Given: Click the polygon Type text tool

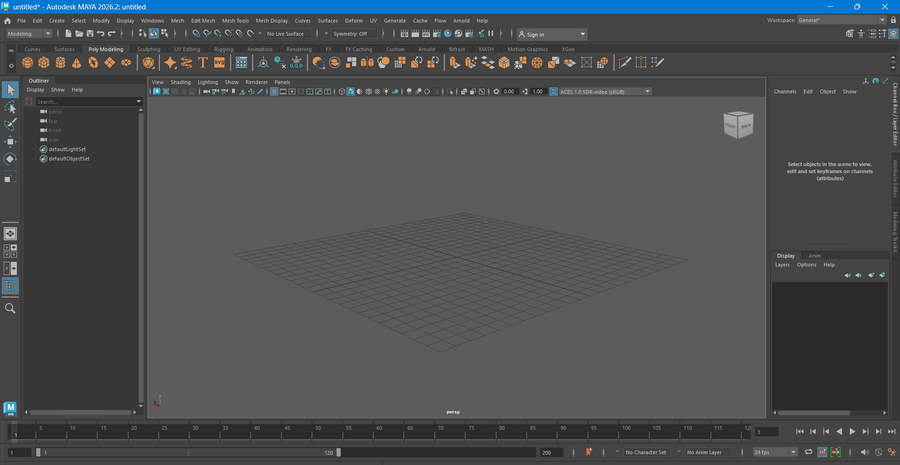Looking at the screenshot, I should (x=203, y=63).
